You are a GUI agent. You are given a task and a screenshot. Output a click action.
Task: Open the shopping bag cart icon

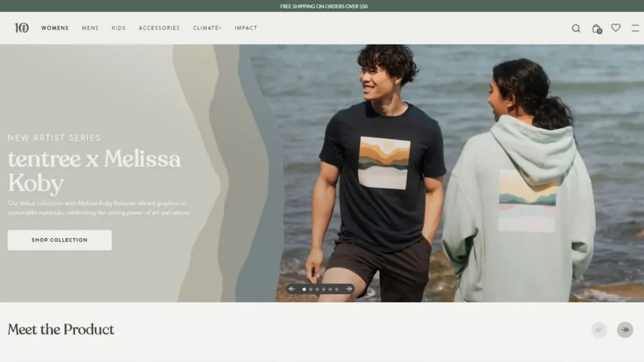click(596, 29)
